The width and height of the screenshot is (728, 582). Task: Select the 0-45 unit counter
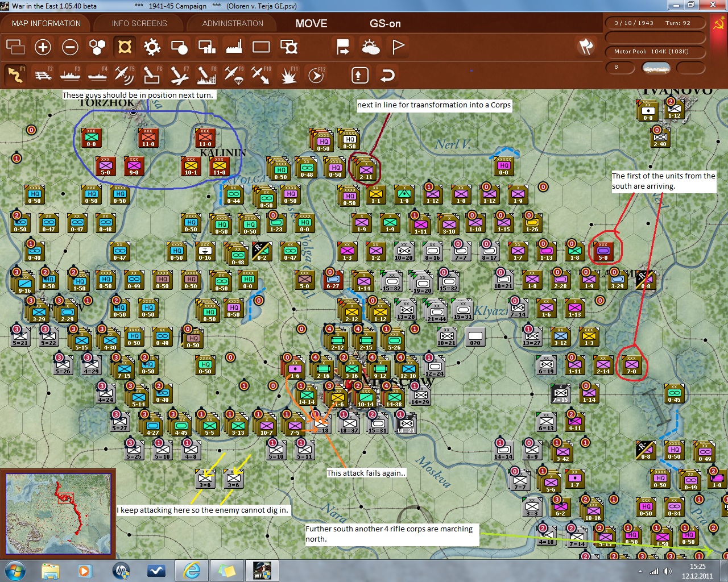pyautogui.click(x=675, y=393)
